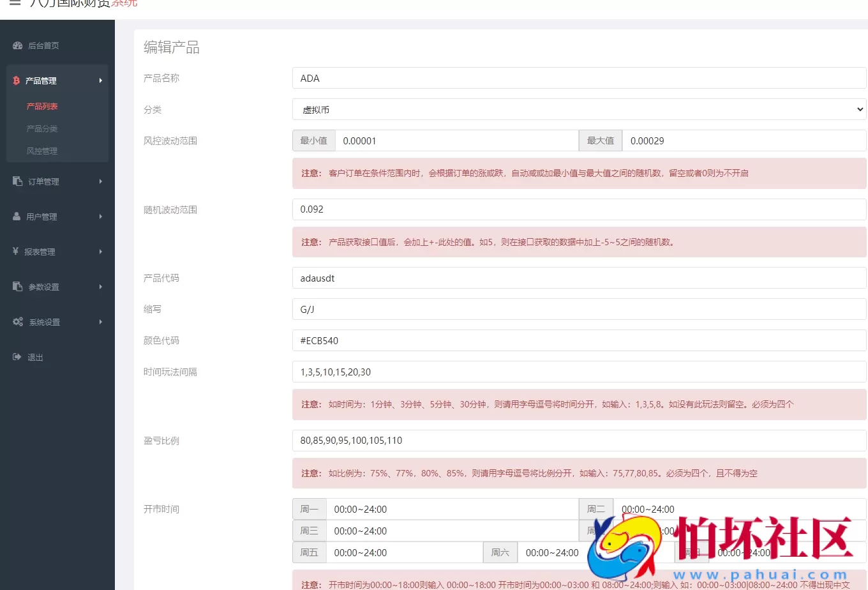This screenshot has width=868, height=590.
Task: Open the 分类 dropdown showing 虚拟币
Action: 578,109
